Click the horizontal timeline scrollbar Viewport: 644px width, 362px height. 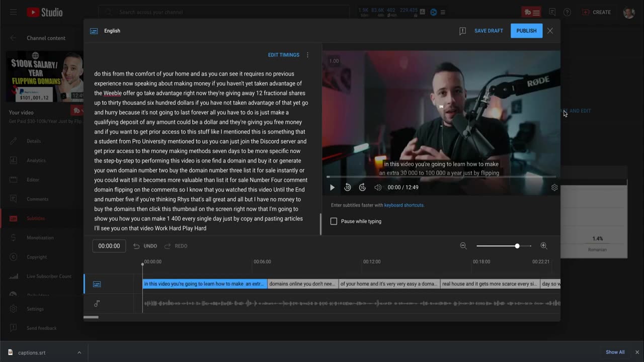point(91,317)
